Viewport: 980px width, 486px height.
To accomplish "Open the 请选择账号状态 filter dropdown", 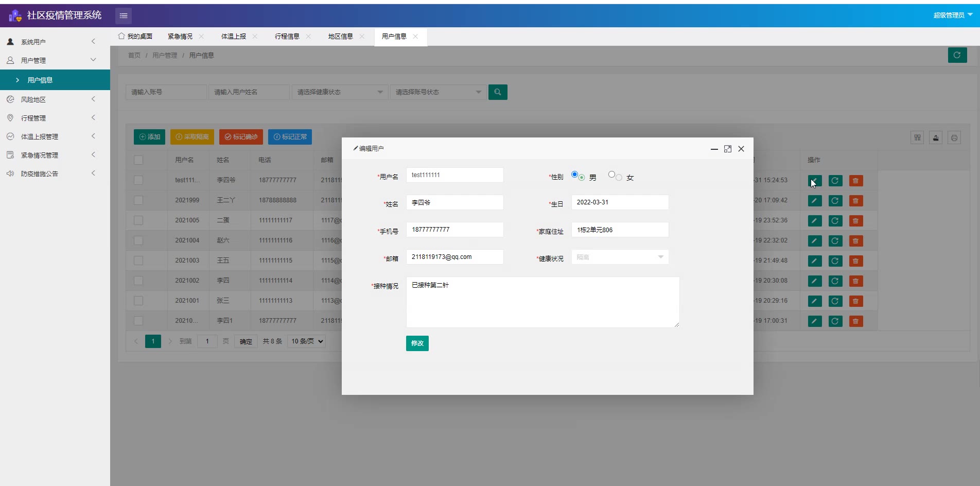I will [x=438, y=92].
